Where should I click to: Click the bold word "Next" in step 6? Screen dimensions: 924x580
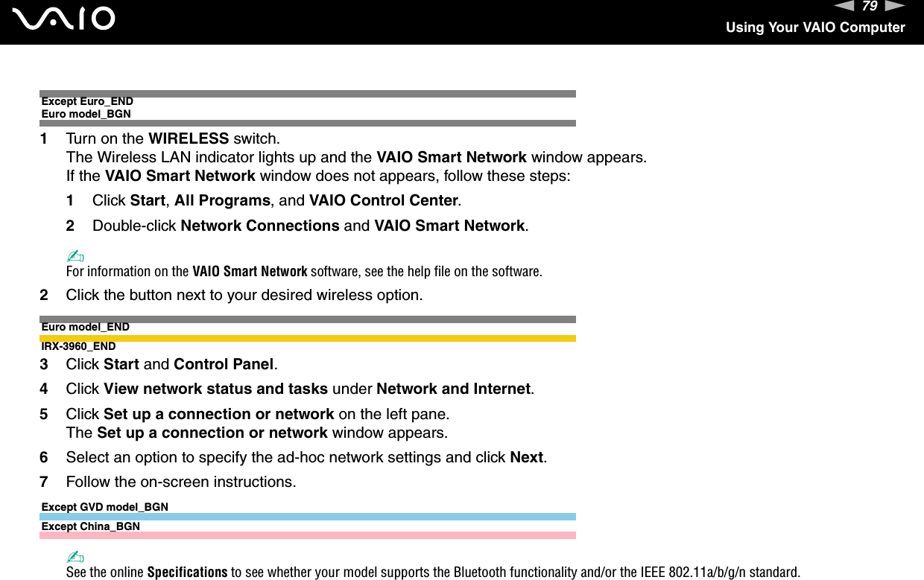tap(526, 457)
